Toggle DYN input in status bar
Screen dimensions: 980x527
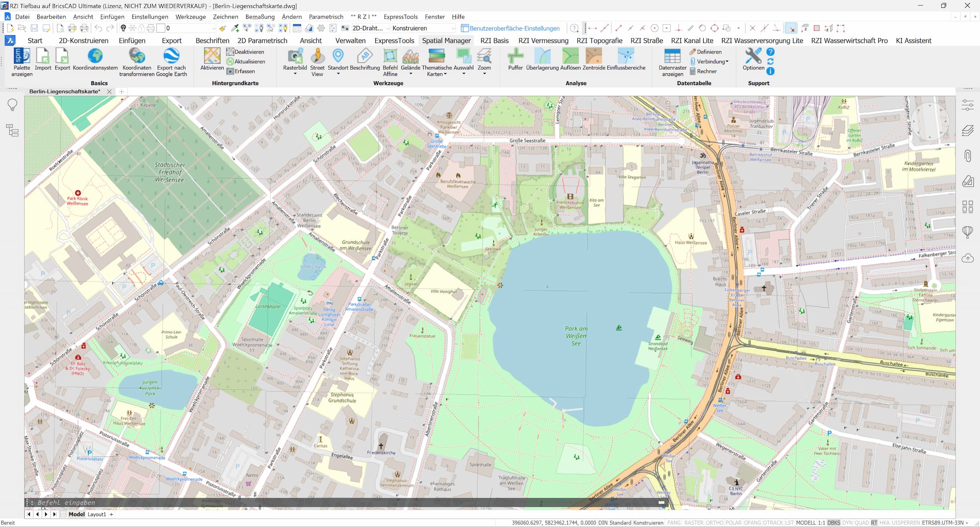point(847,523)
